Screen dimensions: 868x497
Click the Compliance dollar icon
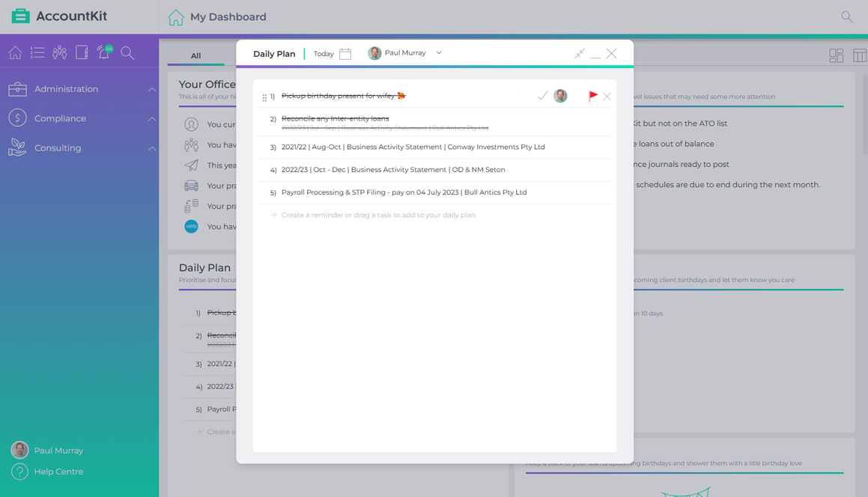18,118
